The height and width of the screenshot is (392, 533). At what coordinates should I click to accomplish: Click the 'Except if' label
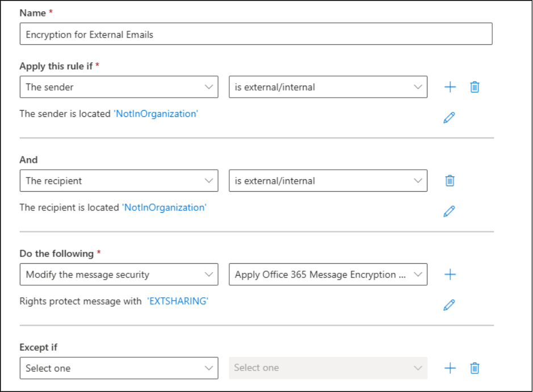point(39,347)
